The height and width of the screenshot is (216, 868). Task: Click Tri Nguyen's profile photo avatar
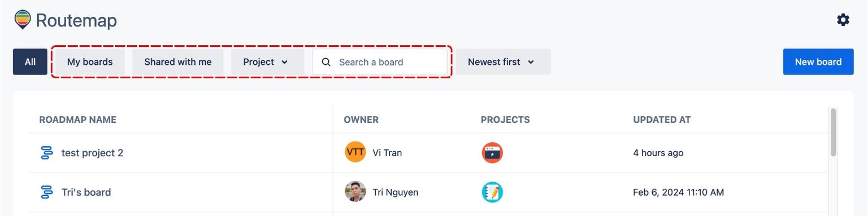tap(355, 192)
